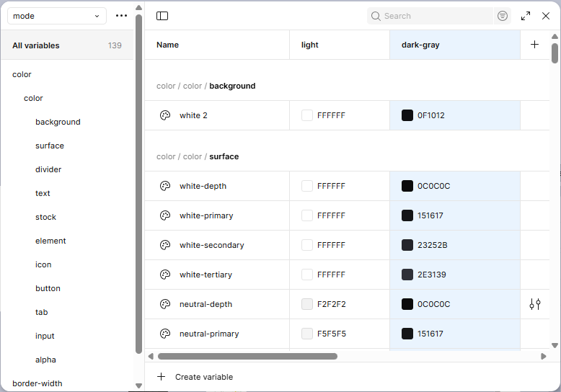Click the sidebar vertical scrollbar thumb
The width and height of the screenshot is (561, 392).
(139, 184)
